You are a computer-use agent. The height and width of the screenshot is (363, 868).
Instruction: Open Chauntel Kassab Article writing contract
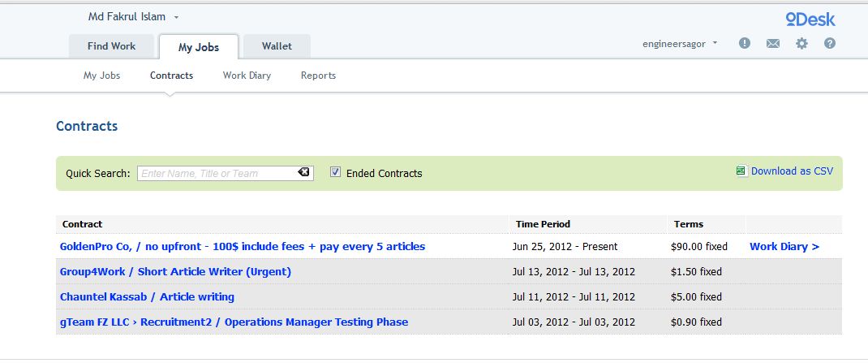[x=147, y=296]
